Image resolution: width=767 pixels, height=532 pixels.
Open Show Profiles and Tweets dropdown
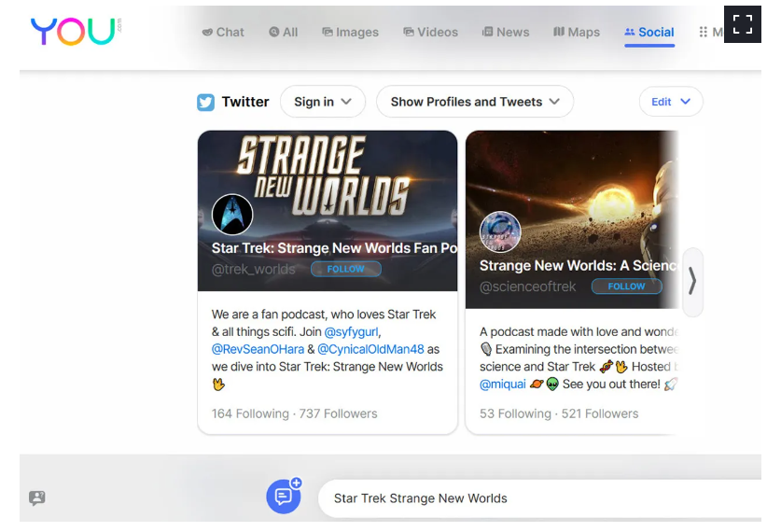click(475, 102)
